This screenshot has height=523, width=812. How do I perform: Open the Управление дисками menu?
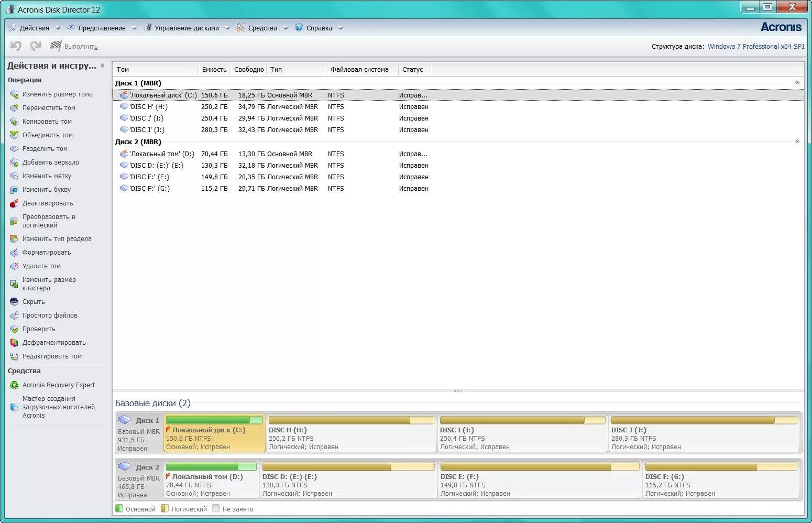[187, 28]
